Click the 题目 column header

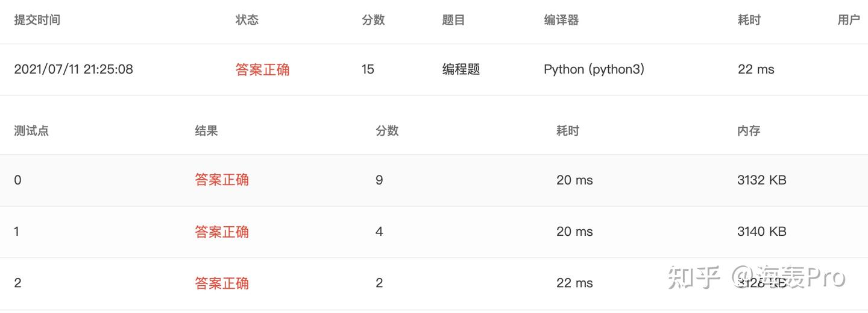(453, 20)
